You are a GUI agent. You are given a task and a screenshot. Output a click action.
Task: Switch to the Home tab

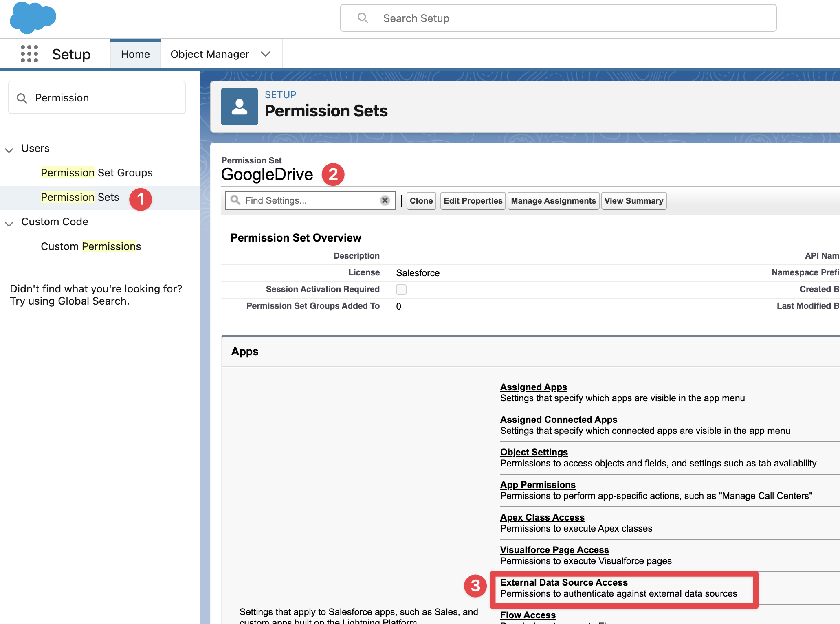tap(135, 54)
